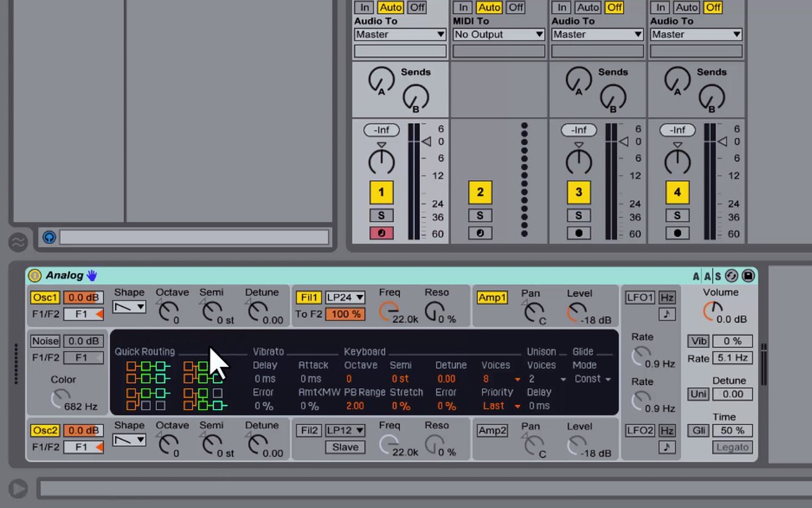Click track 1 arm record button
Viewport: 812px width, 508px height.
[381, 233]
